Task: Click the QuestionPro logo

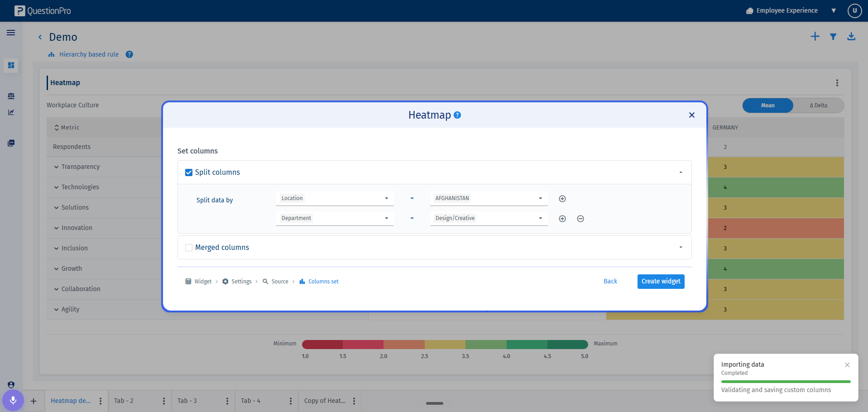Action: pos(43,11)
